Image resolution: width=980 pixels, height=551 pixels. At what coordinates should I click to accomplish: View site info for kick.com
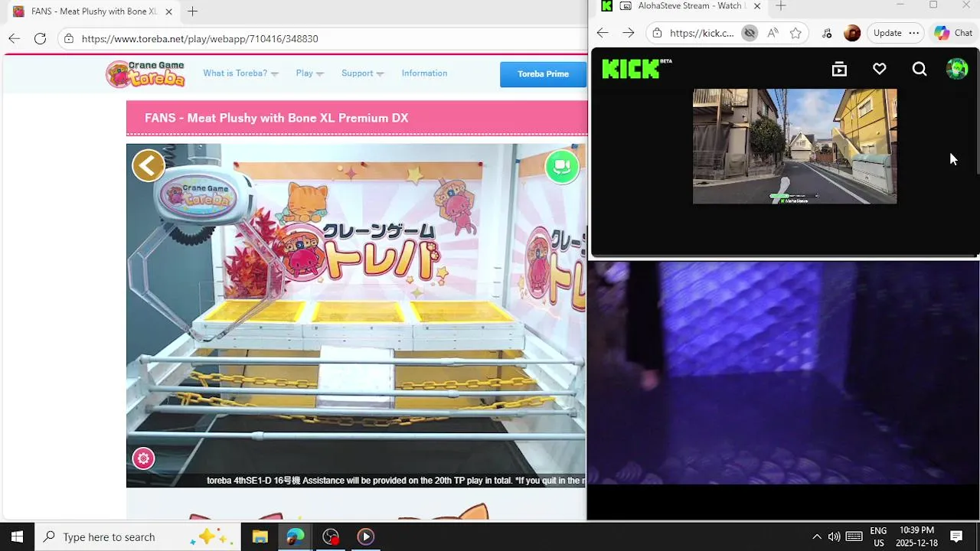[657, 33]
